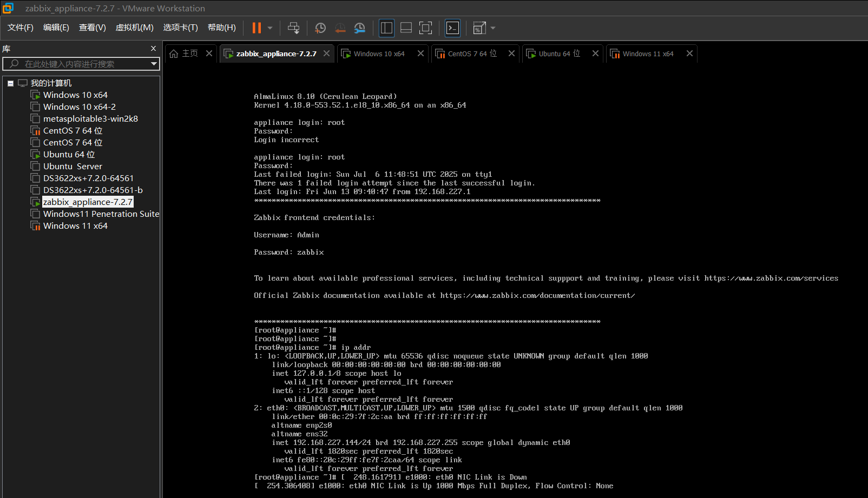Click the 'ip addr' command line in console

point(313,347)
